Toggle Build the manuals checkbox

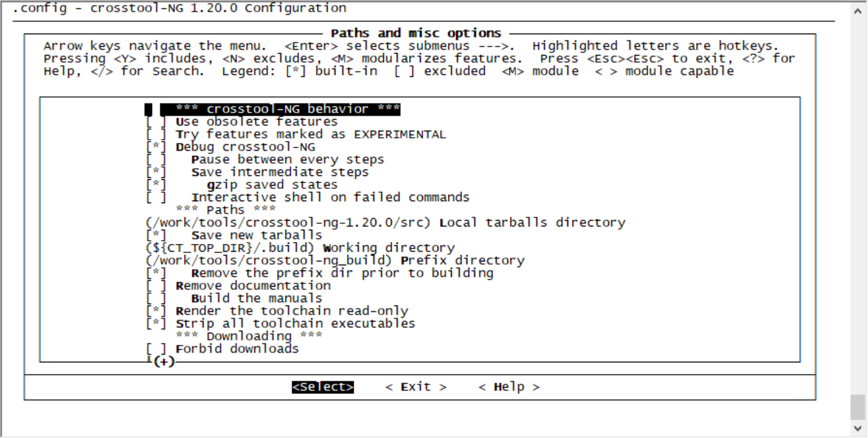(x=156, y=298)
